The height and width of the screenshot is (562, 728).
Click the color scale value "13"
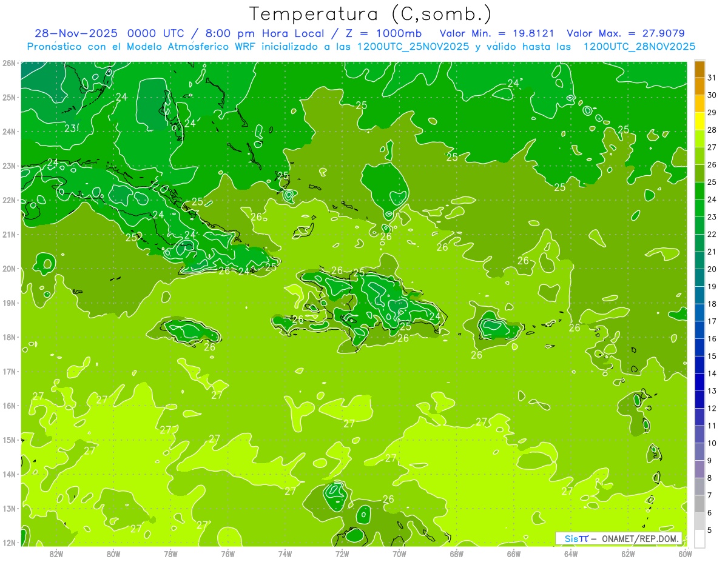[x=712, y=391]
